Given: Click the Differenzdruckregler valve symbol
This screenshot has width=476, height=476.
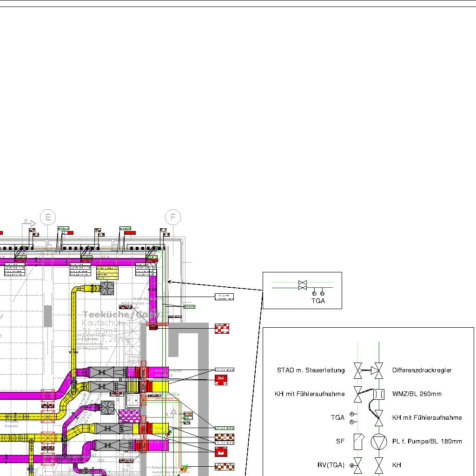Looking at the screenshot, I should (x=379, y=370).
